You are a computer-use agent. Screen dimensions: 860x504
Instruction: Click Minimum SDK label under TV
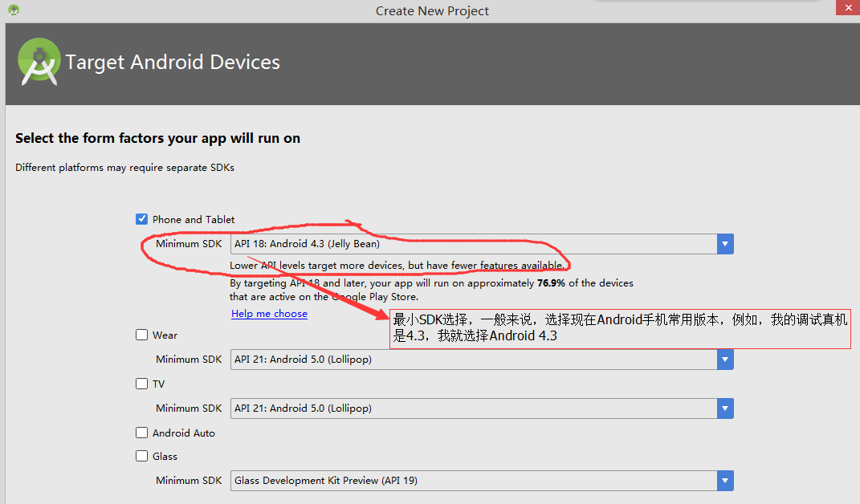click(x=189, y=408)
